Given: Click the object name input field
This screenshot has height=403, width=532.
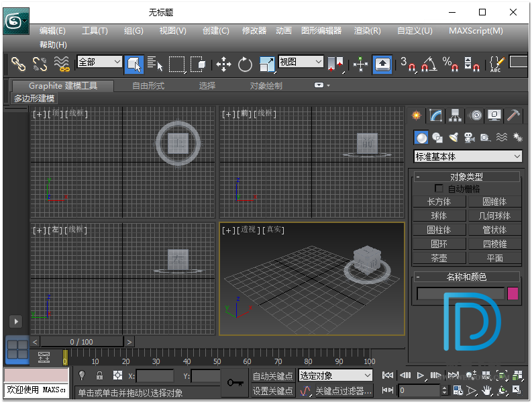Looking at the screenshot, I should coord(461,294).
